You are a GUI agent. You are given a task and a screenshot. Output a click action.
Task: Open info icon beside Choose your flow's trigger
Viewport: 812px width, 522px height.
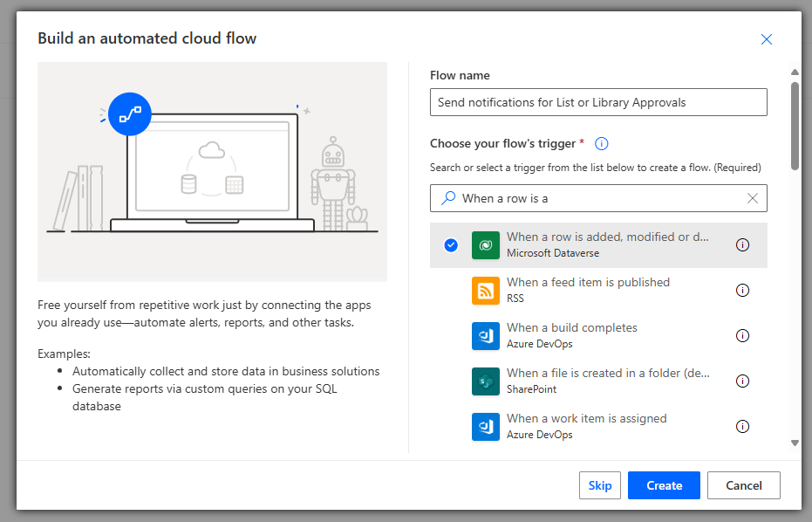[x=601, y=143]
